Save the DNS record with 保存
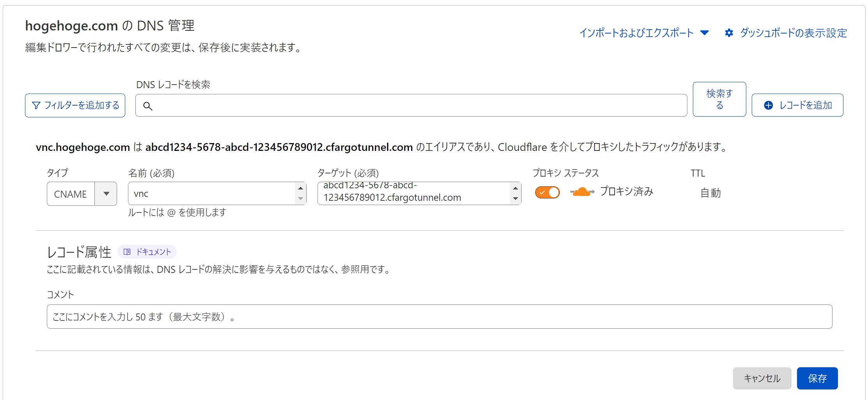The height and width of the screenshot is (400, 868). [817, 378]
